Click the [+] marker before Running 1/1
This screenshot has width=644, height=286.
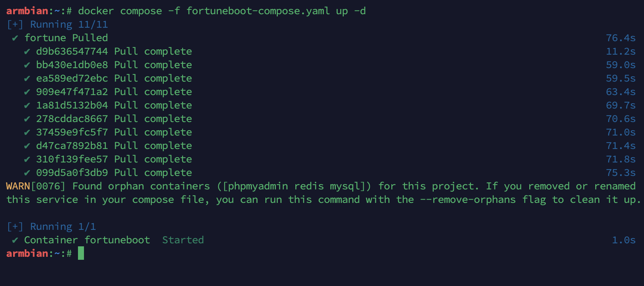coord(15,227)
